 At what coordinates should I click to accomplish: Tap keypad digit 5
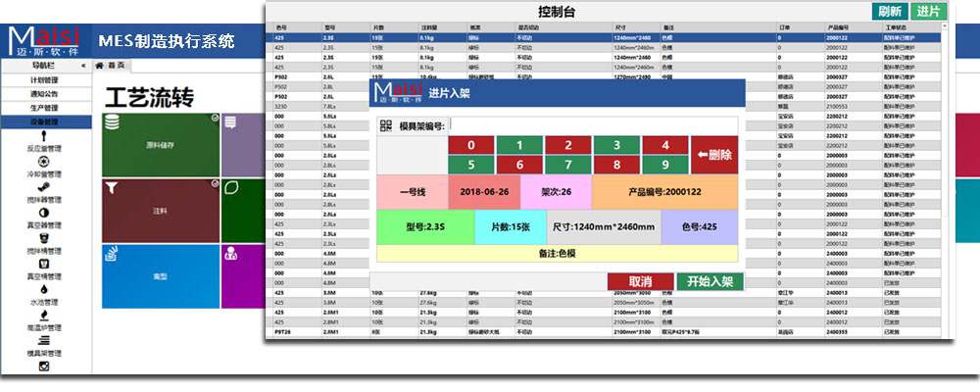[472, 165]
